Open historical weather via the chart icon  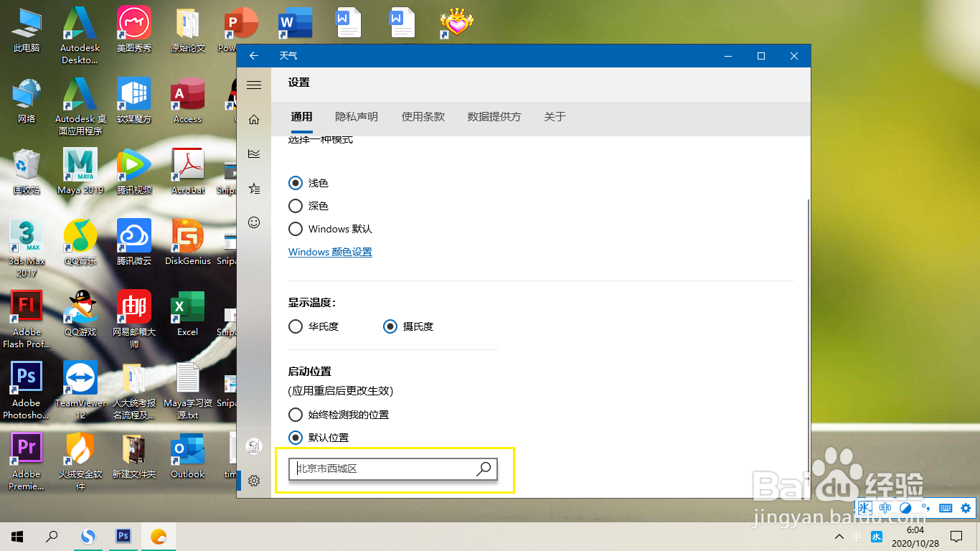(x=253, y=154)
